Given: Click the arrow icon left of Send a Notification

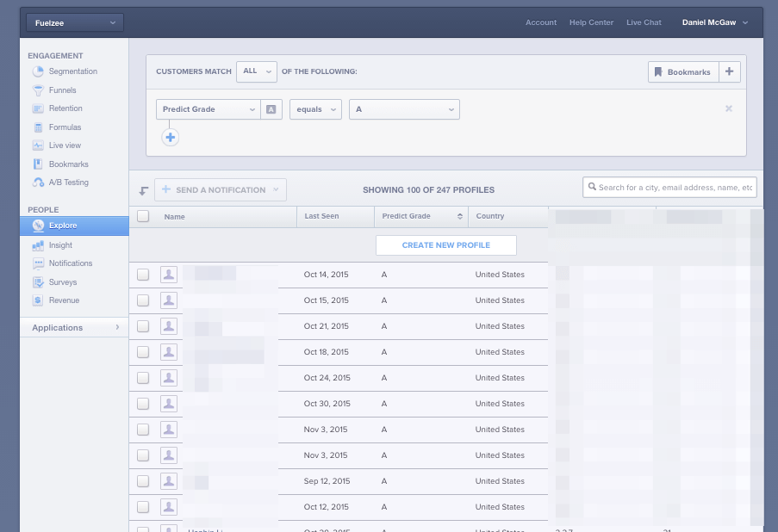Looking at the screenshot, I should point(143,190).
